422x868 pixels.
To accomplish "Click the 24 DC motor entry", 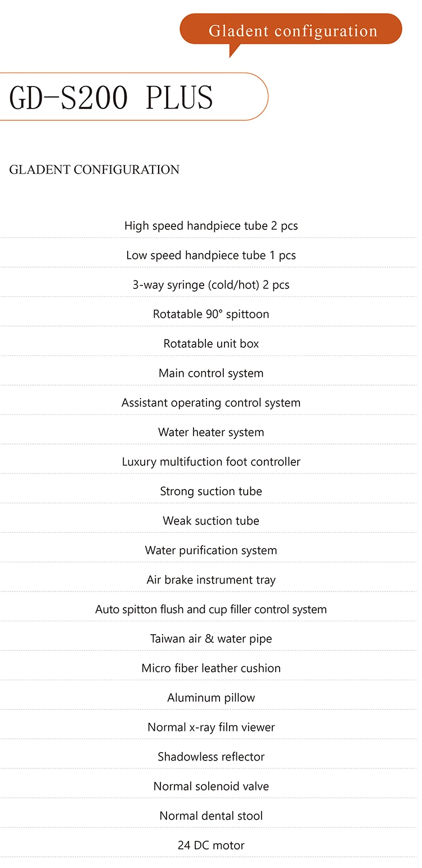I will click(211, 845).
